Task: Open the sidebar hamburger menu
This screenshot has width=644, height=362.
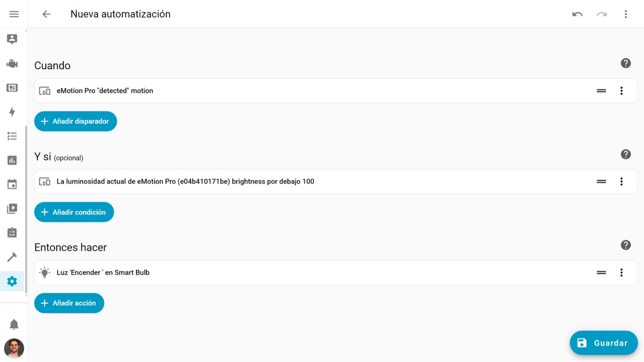Action: (14, 14)
